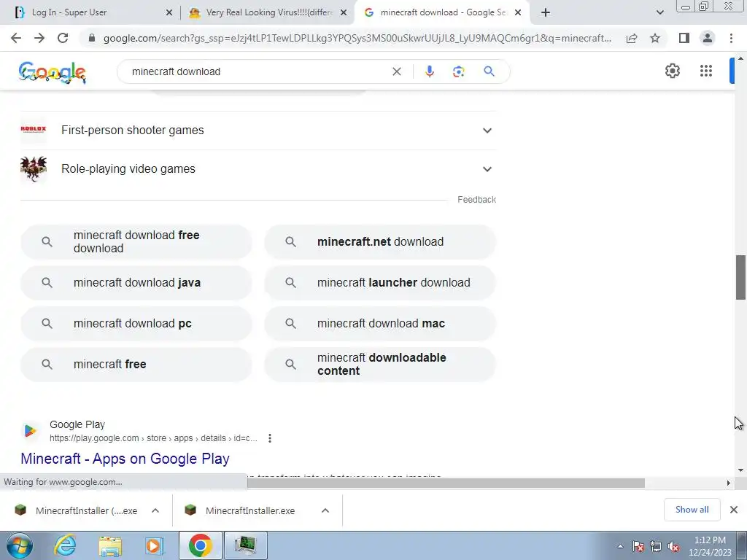Bookmark this tab with the star icon
This screenshot has width=747, height=560.
click(x=655, y=38)
